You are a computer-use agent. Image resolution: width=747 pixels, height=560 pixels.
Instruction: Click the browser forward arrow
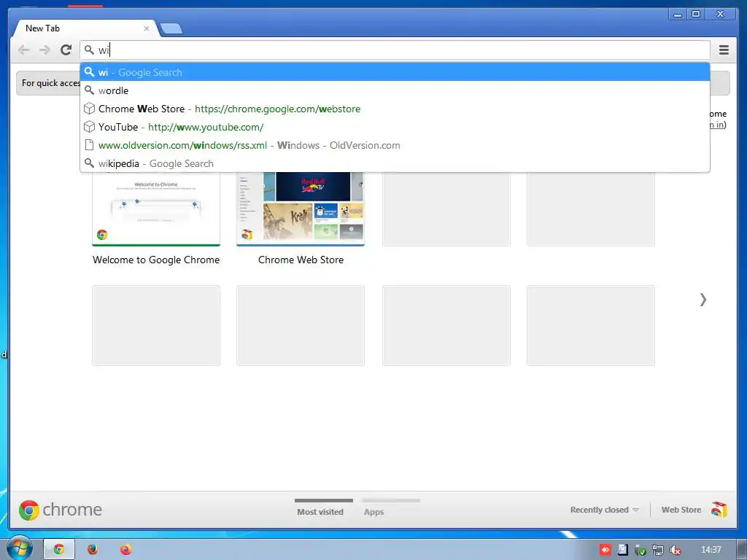[x=44, y=50]
